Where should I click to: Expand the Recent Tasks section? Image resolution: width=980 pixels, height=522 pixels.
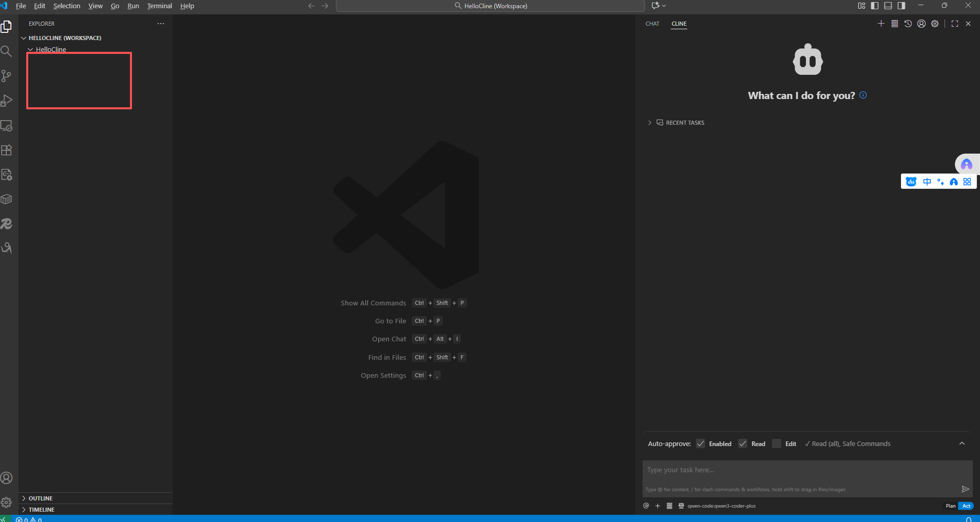pos(680,123)
